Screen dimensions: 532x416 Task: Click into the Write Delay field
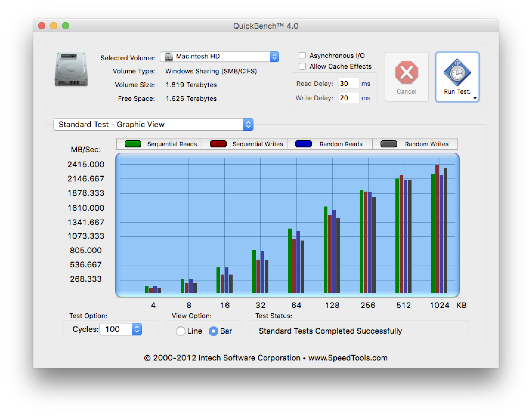tap(348, 98)
